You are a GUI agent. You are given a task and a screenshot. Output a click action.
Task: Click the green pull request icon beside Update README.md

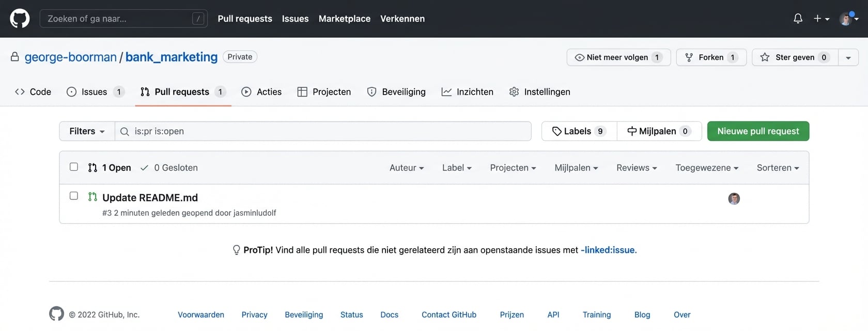pyautogui.click(x=92, y=197)
